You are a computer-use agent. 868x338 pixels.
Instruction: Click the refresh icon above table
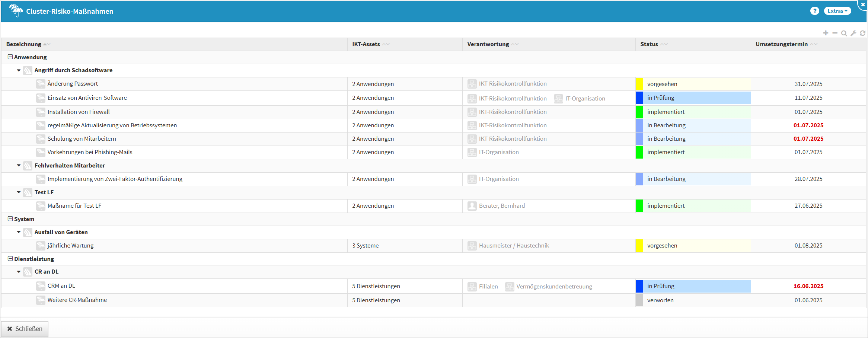tap(862, 34)
